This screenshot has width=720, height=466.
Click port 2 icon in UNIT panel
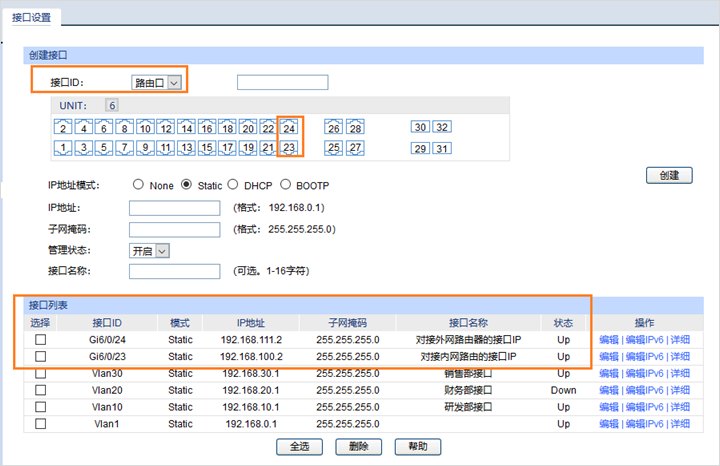coord(63,128)
